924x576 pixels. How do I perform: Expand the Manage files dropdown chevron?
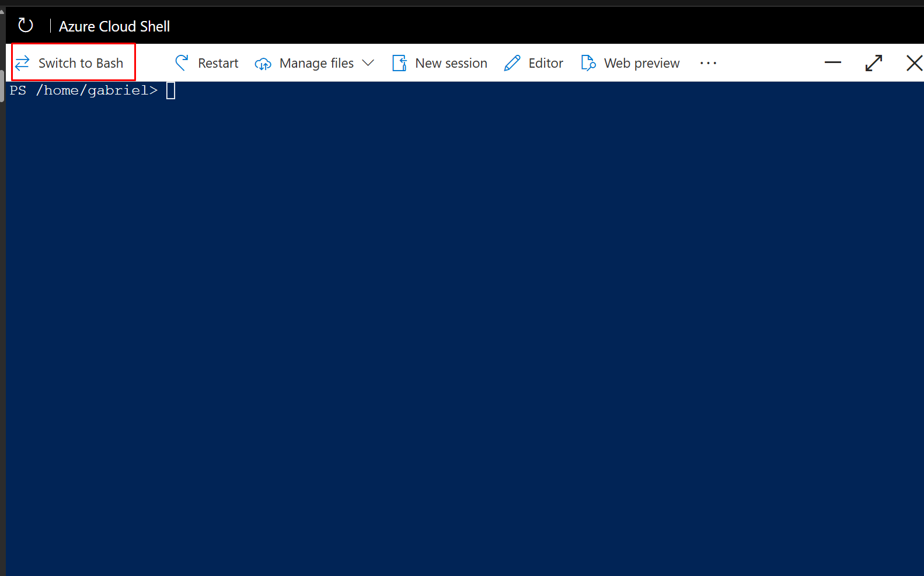coord(368,63)
